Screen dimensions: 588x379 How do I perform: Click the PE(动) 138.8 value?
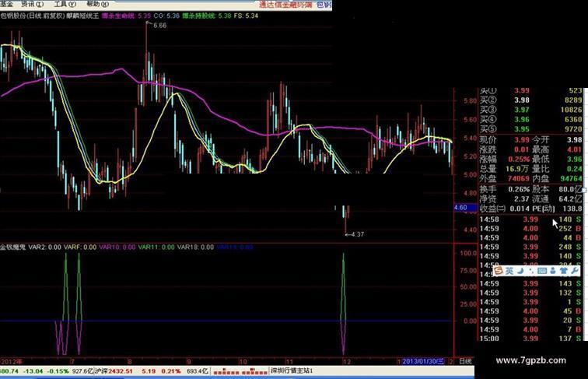coord(572,209)
